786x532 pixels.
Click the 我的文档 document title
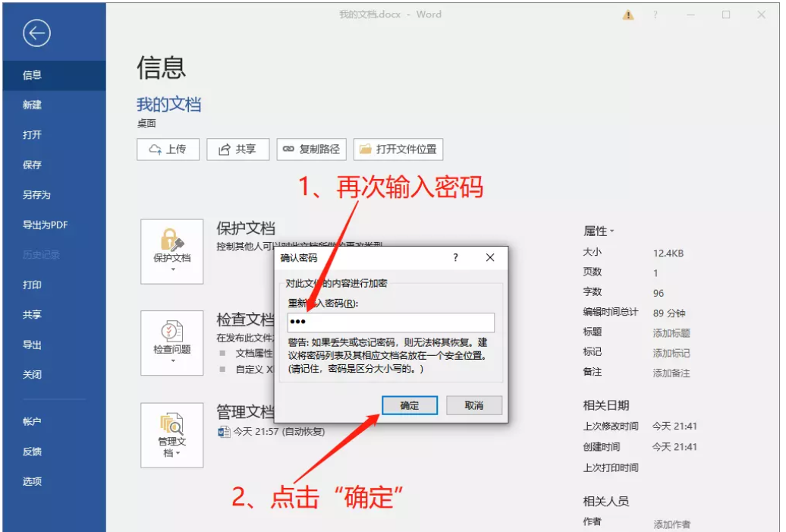(x=169, y=105)
